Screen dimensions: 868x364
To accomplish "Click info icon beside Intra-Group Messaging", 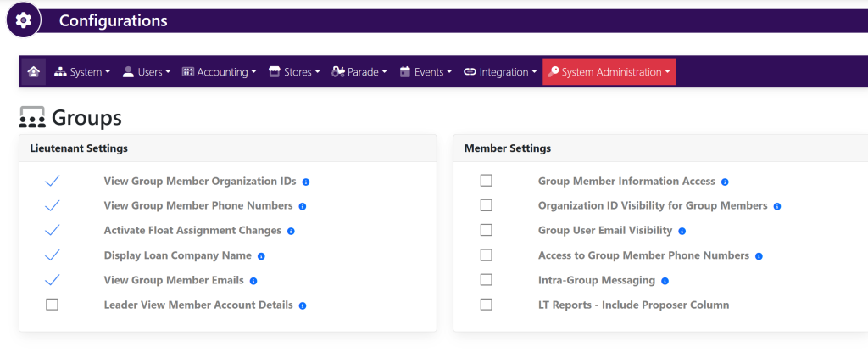I will point(665,281).
